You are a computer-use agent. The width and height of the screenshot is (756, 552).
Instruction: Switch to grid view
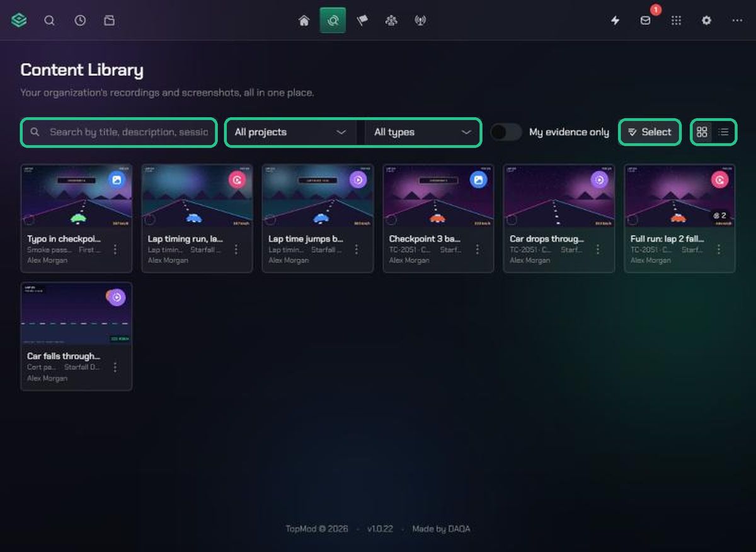coord(702,132)
